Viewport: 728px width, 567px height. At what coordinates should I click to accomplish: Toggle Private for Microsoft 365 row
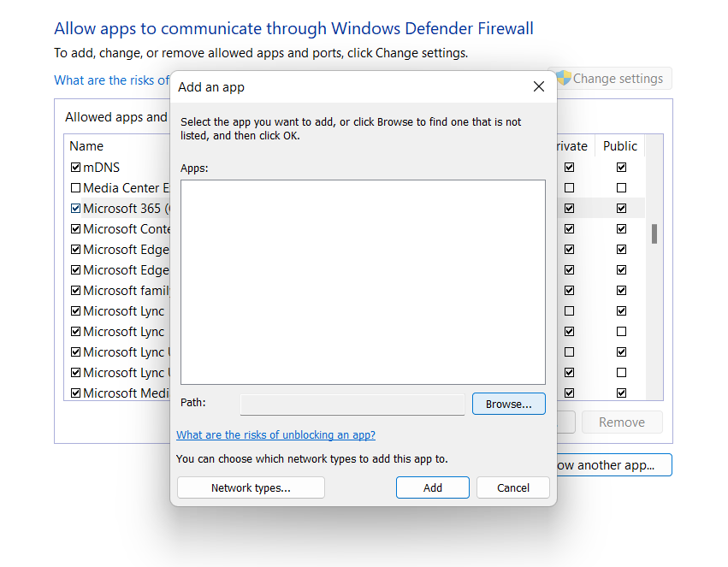coord(569,209)
